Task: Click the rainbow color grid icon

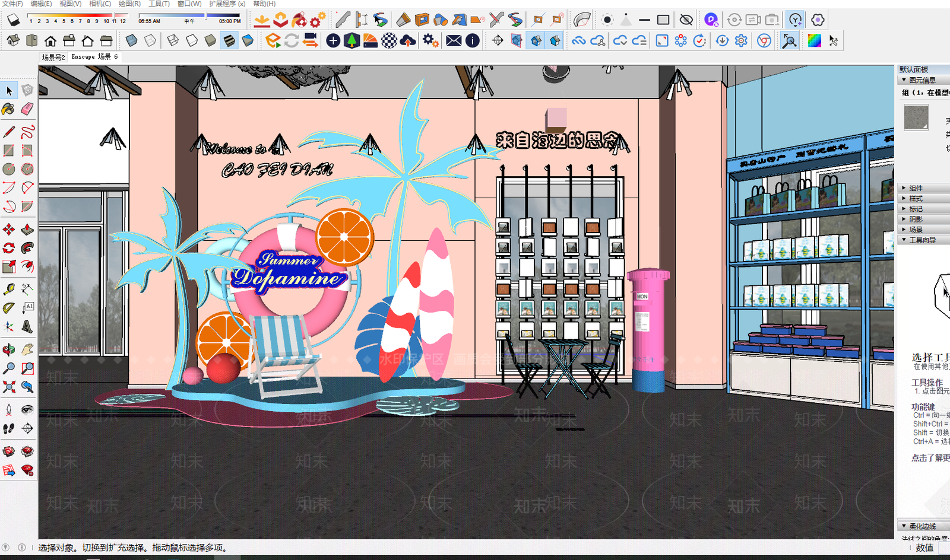Action: (x=815, y=40)
